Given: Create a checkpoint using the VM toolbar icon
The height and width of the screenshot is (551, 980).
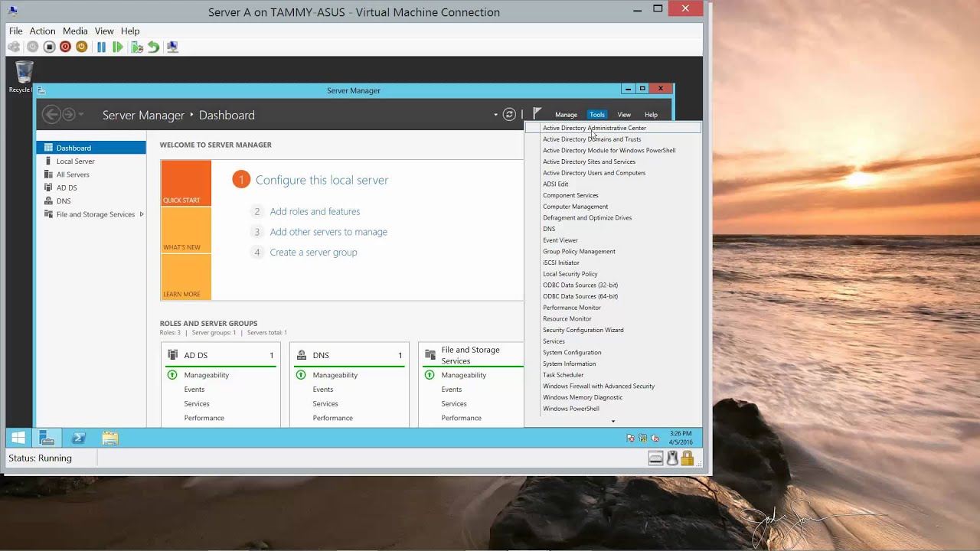Looking at the screenshot, I should (137, 47).
